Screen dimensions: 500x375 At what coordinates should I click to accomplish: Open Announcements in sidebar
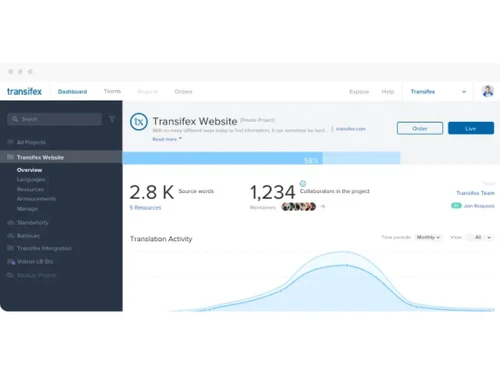click(36, 199)
